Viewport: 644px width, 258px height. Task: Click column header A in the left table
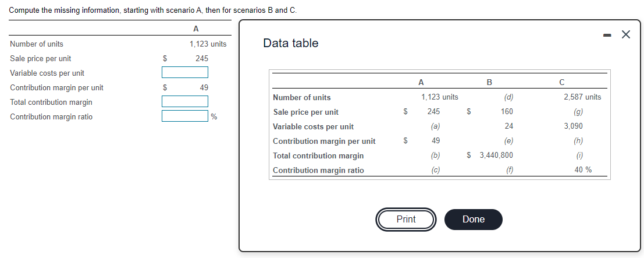[x=196, y=29]
